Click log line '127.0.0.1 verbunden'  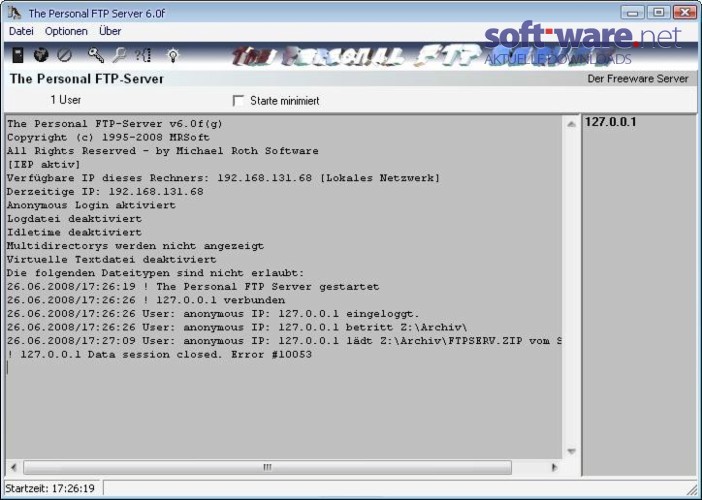click(x=146, y=300)
